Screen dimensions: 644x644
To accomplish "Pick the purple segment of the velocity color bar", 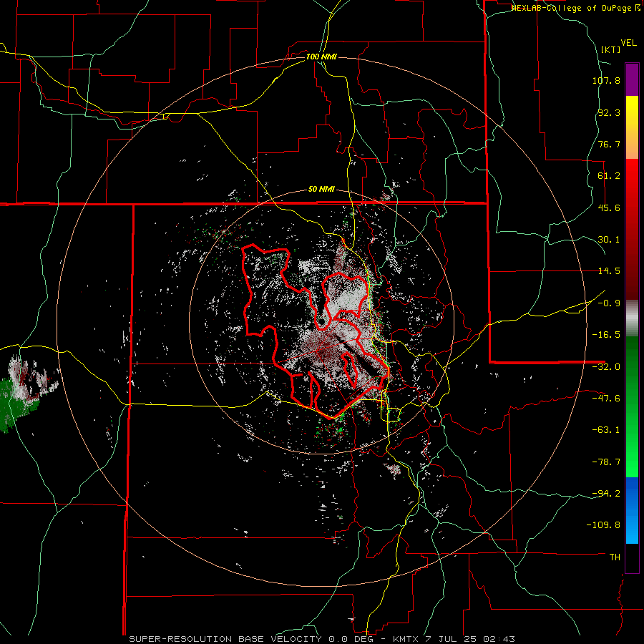I will pyautogui.click(x=632, y=79).
